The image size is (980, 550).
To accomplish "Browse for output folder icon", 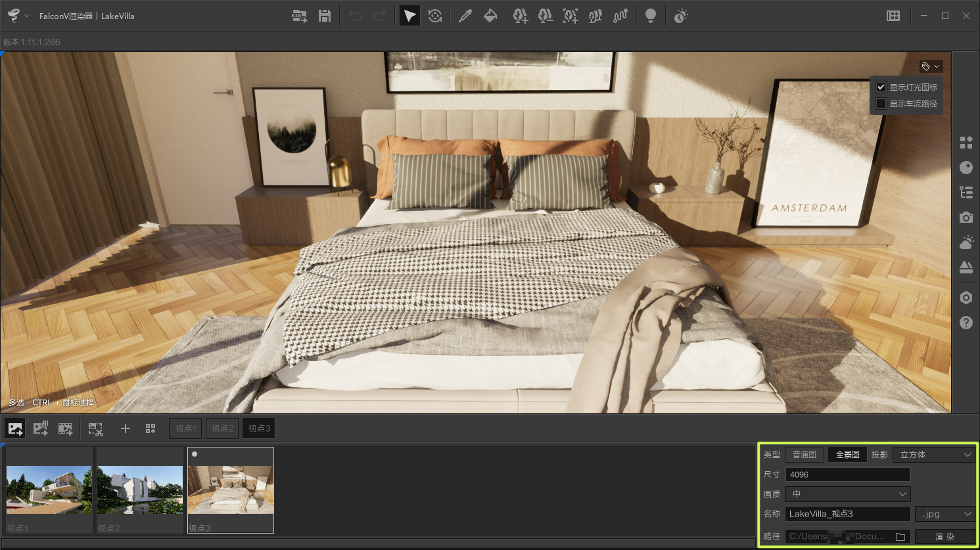I will pos(900,537).
